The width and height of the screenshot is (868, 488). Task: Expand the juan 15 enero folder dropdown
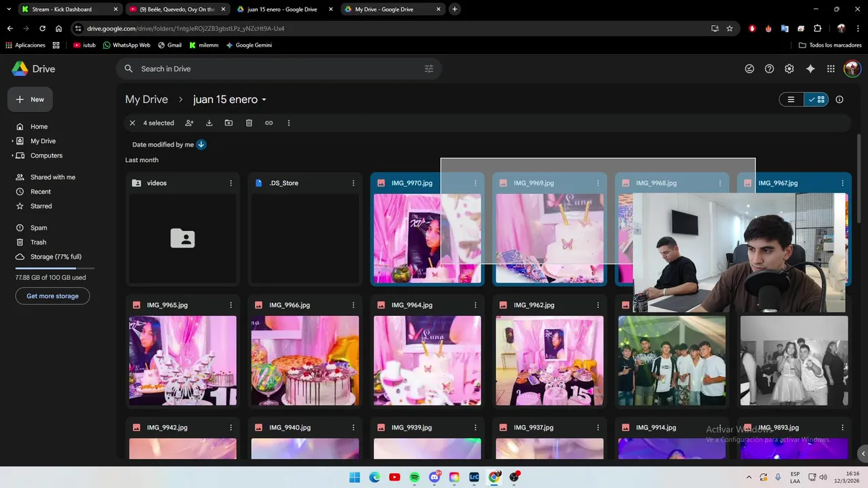point(264,100)
